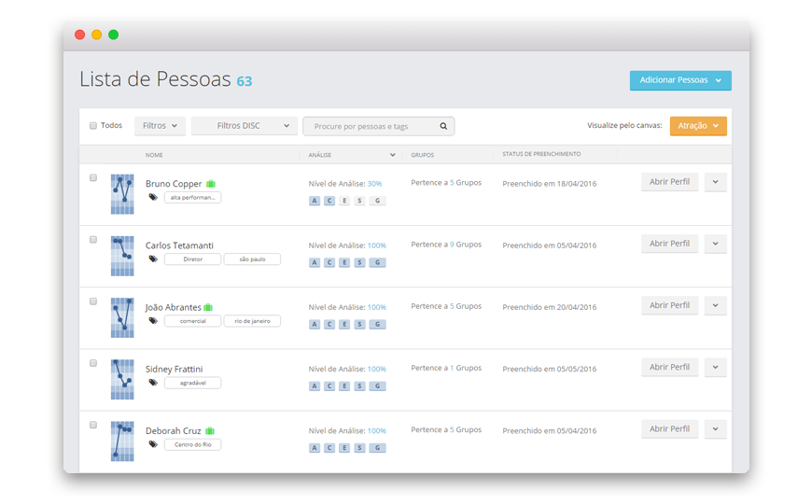Click the tag icon under Carlos Tetamanti

tap(153, 259)
